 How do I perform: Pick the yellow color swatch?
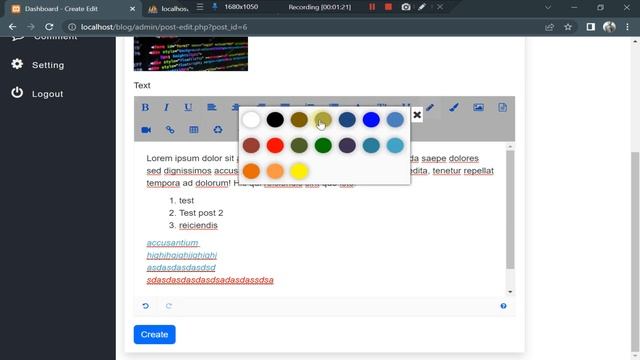(x=299, y=171)
